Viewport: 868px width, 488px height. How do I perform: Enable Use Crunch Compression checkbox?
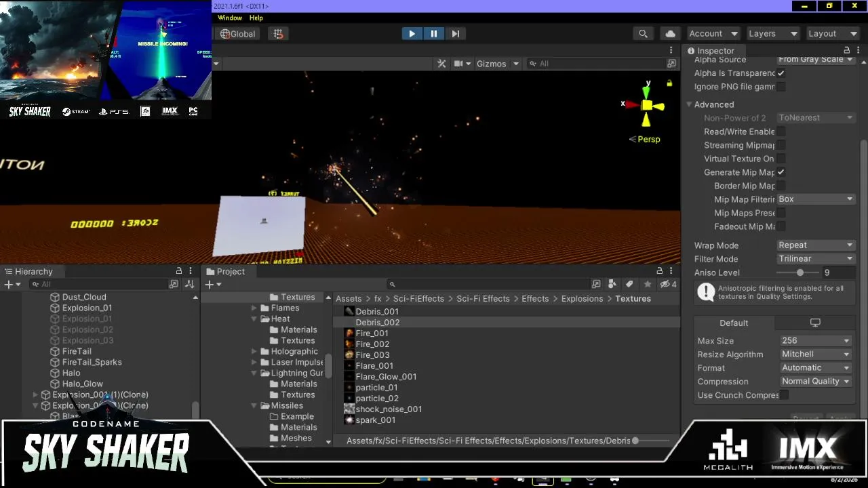(784, 395)
